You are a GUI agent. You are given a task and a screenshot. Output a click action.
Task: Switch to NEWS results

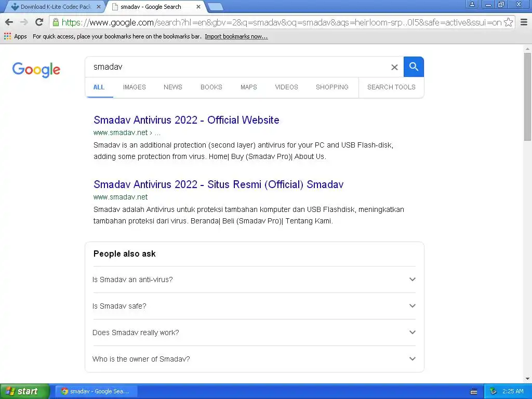(x=173, y=87)
